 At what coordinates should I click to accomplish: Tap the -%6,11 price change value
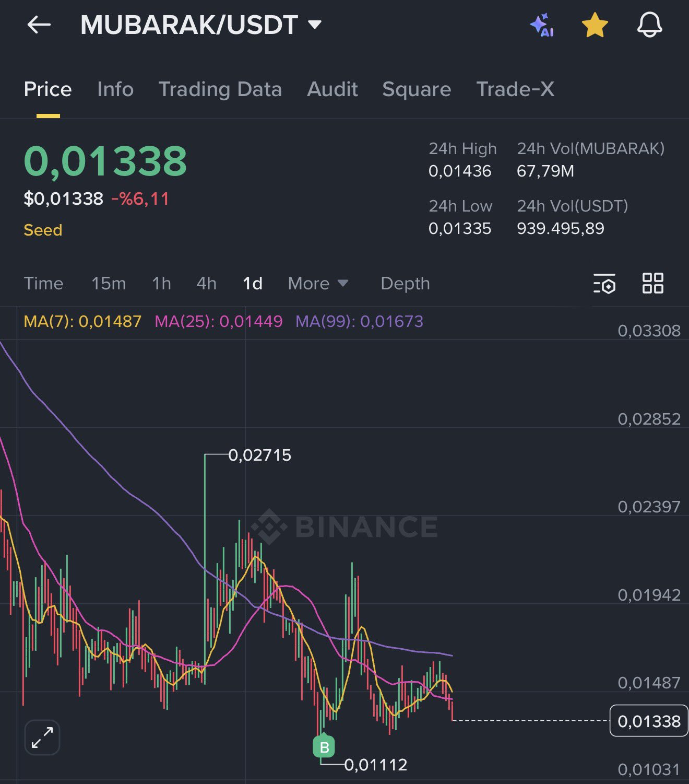[140, 198]
